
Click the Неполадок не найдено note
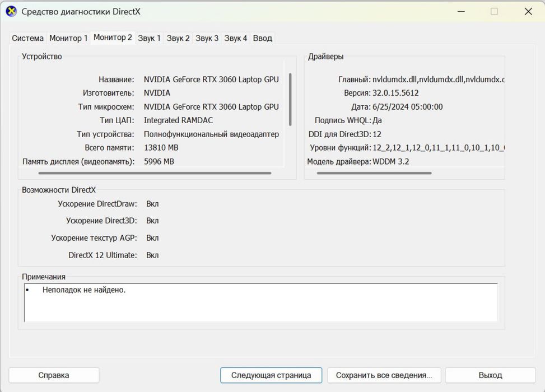pos(84,290)
